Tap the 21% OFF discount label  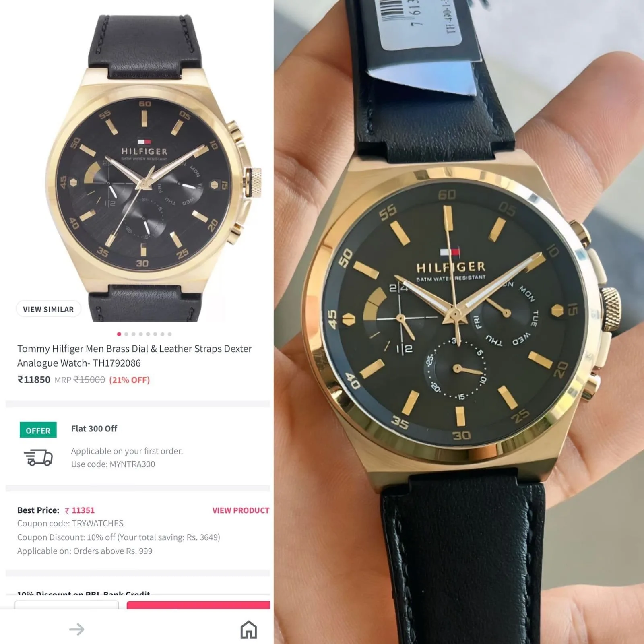[x=129, y=380]
